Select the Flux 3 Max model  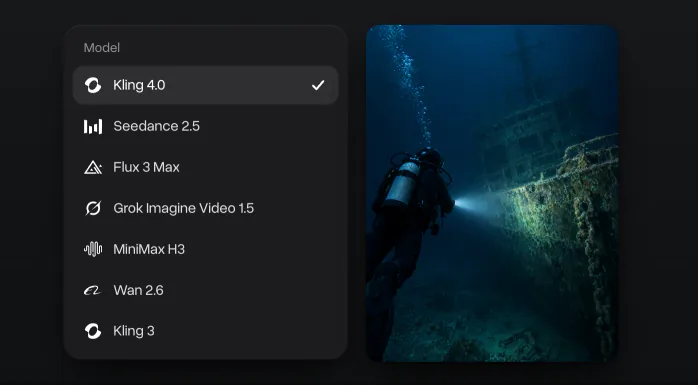[206, 167]
